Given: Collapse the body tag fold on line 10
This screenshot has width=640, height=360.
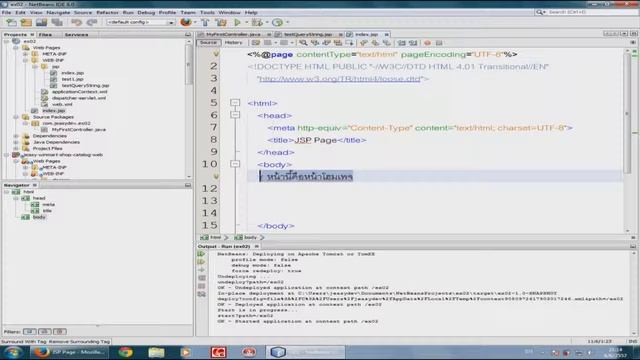Looking at the screenshot, I should point(235,164).
